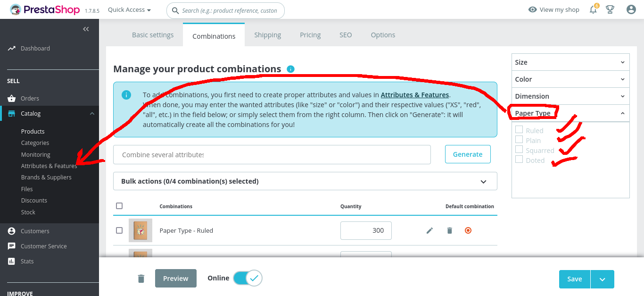The height and width of the screenshot is (296, 644).
Task: Delete the Paper Type - Ruled combination
Action: click(450, 230)
